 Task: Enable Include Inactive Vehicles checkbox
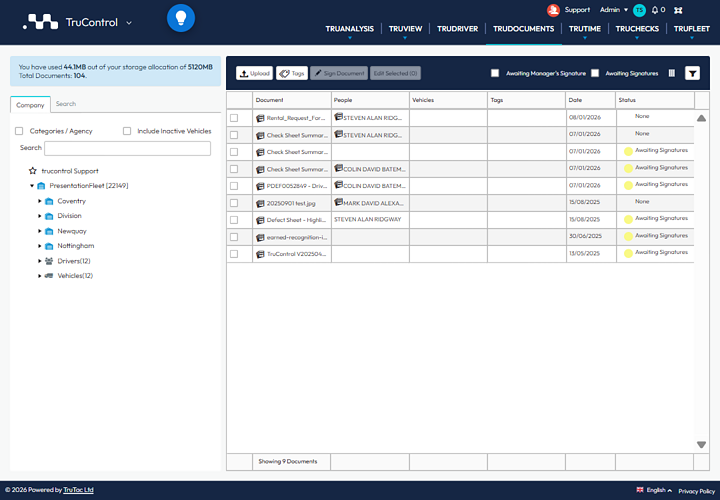pyautogui.click(x=127, y=131)
